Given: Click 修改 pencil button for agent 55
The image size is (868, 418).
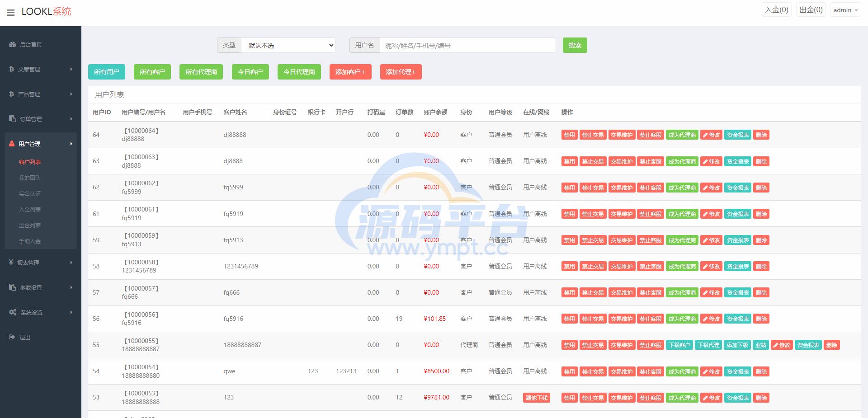Looking at the screenshot, I should (782, 345).
